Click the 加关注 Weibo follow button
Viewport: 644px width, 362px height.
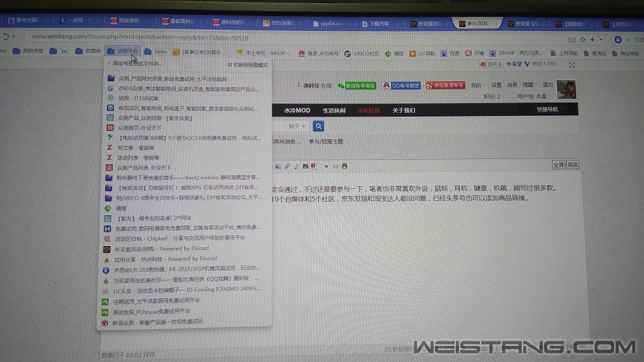click(x=491, y=64)
